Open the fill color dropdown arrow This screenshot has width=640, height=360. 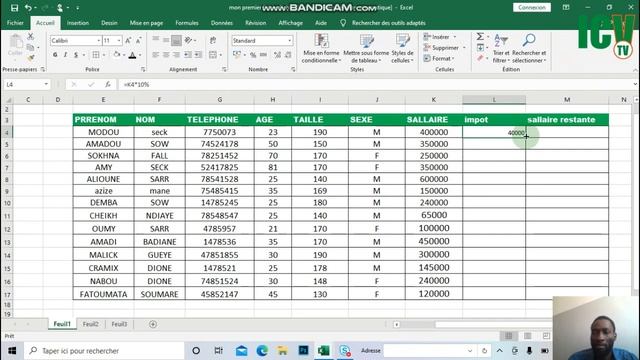coord(124,55)
